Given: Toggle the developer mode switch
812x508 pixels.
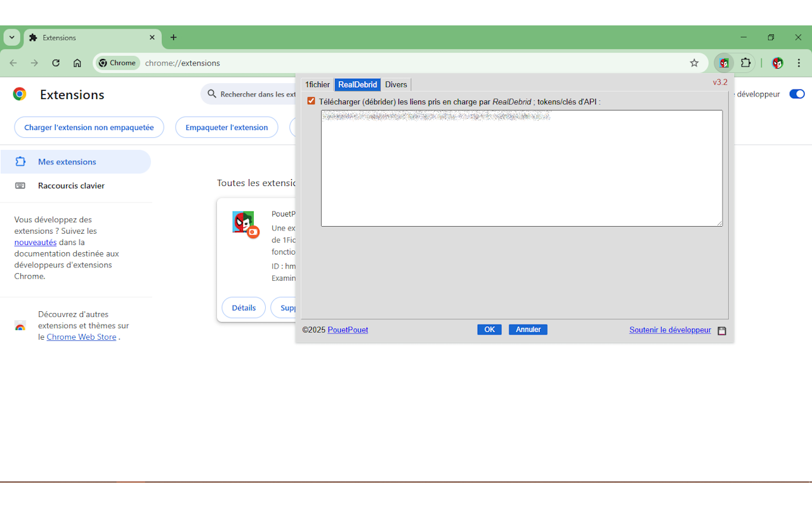Looking at the screenshot, I should (x=797, y=94).
